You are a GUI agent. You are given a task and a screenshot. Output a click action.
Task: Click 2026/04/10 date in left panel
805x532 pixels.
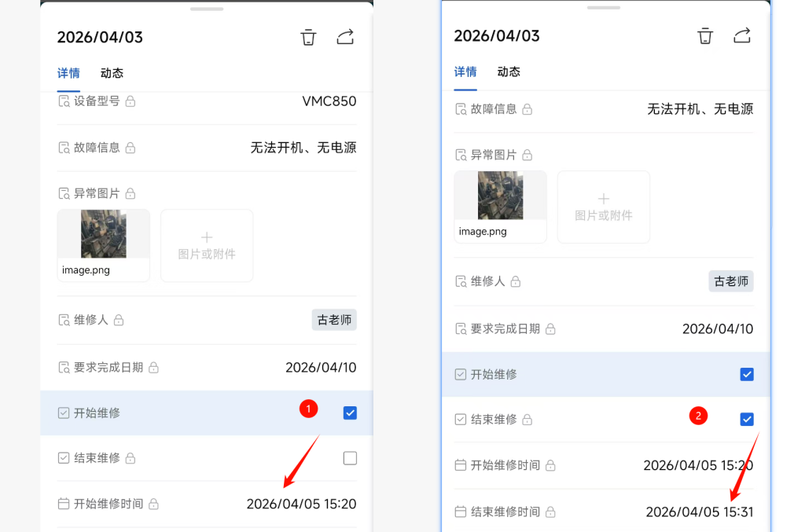(321, 367)
